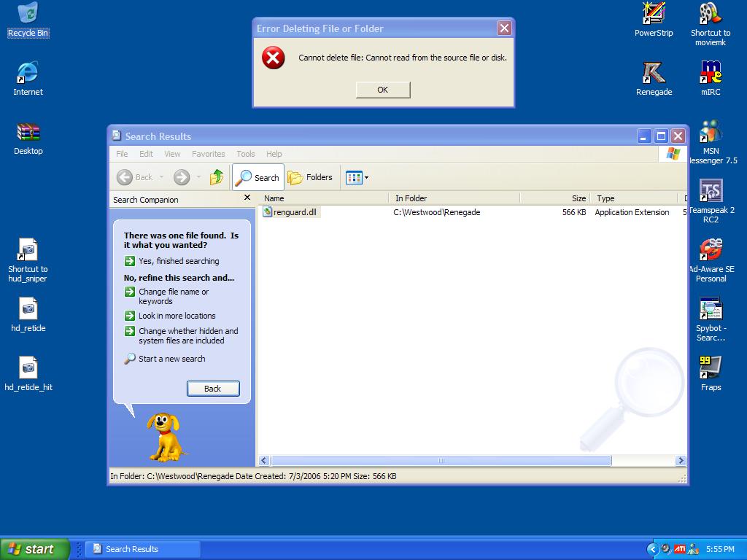Select the renguard.dll file
The image size is (747, 560).
point(295,212)
